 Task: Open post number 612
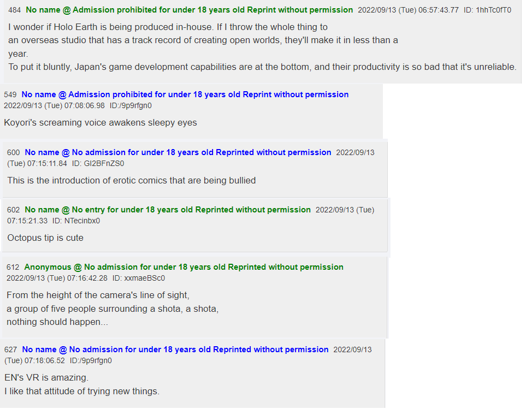(x=13, y=267)
